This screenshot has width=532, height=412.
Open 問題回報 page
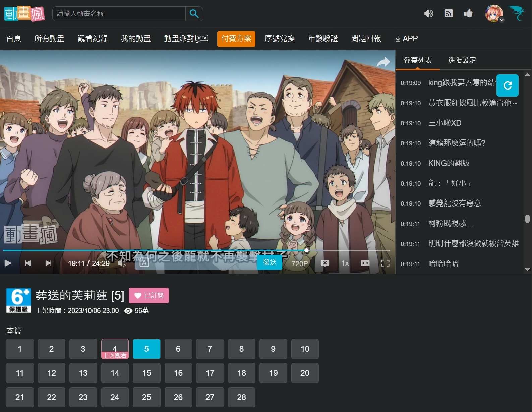point(366,39)
